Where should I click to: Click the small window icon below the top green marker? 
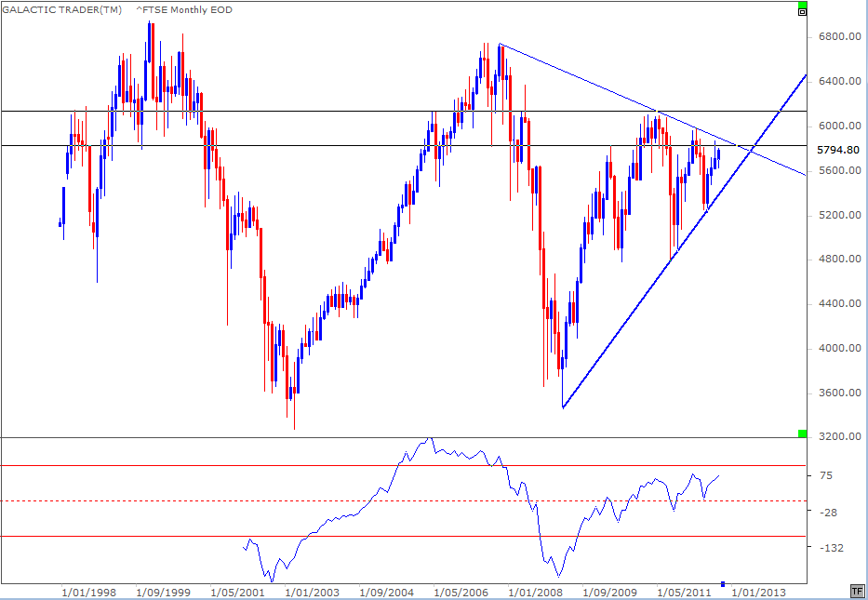point(802,13)
